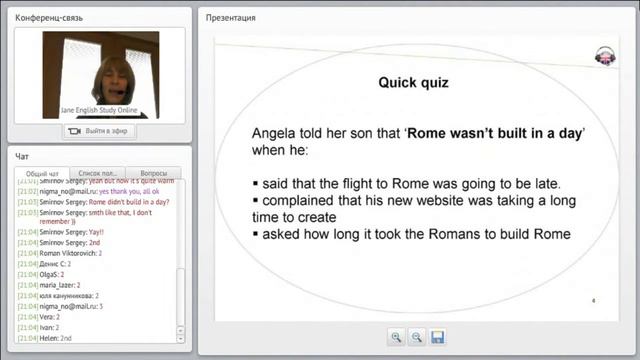Open the Список пол... tab

click(98, 173)
